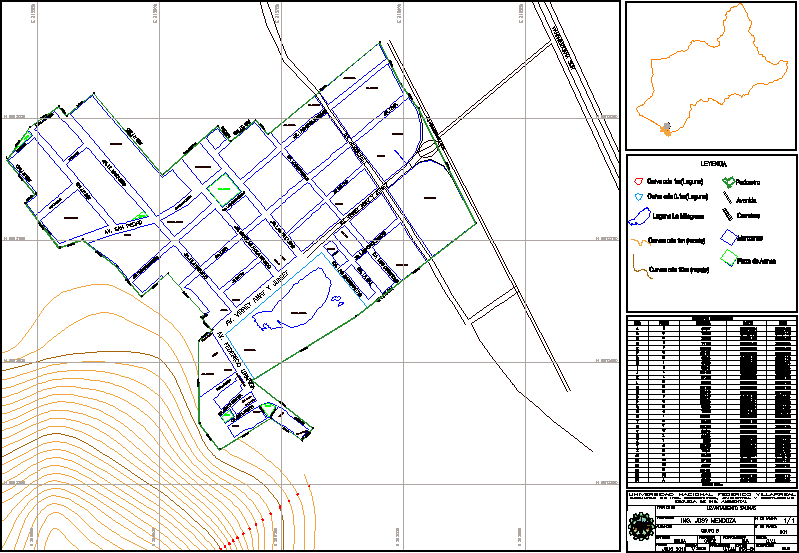
Task: Click the Caminos legend symbol
Action: point(726,215)
